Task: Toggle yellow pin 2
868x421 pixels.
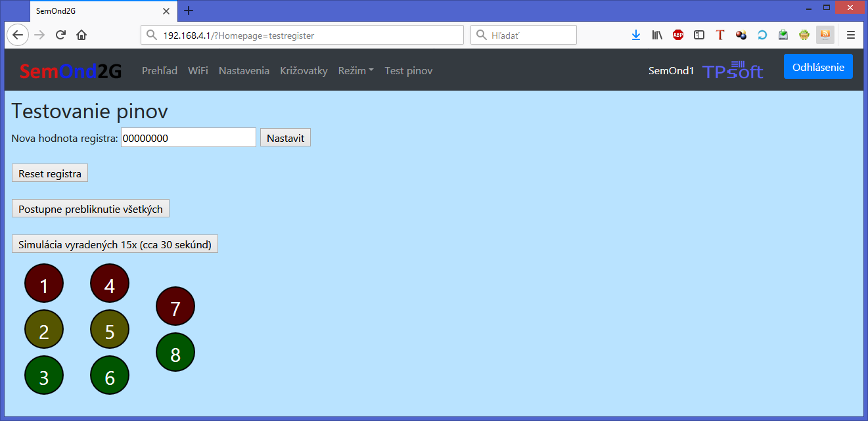Action: [x=44, y=330]
